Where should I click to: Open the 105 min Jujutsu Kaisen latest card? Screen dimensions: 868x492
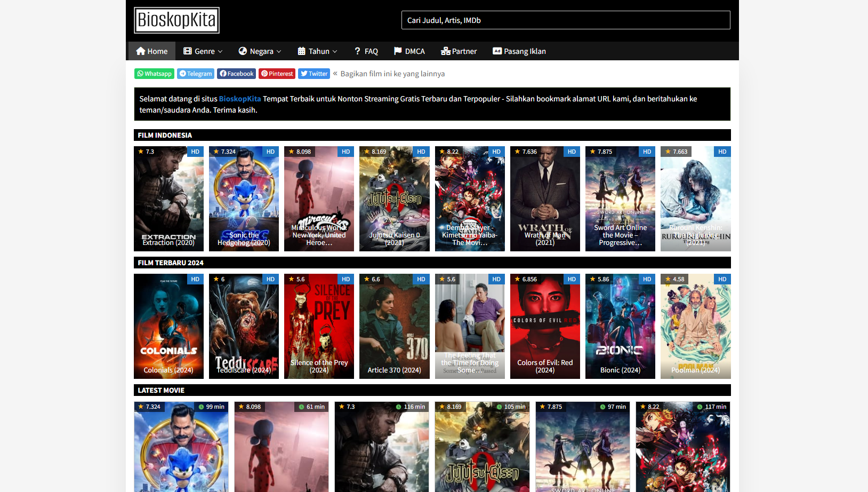click(482, 447)
